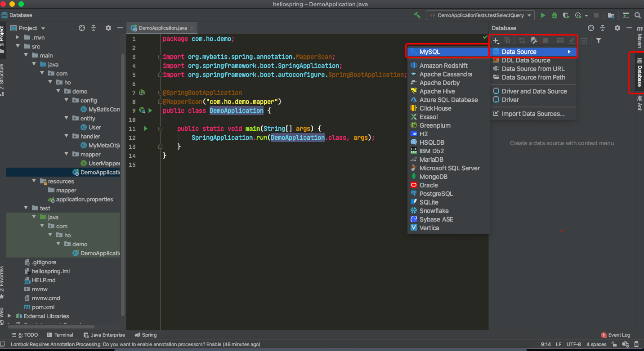Select DDL Data Source menu entry
The height and width of the screenshot is (351, 644).
(533, 60)
